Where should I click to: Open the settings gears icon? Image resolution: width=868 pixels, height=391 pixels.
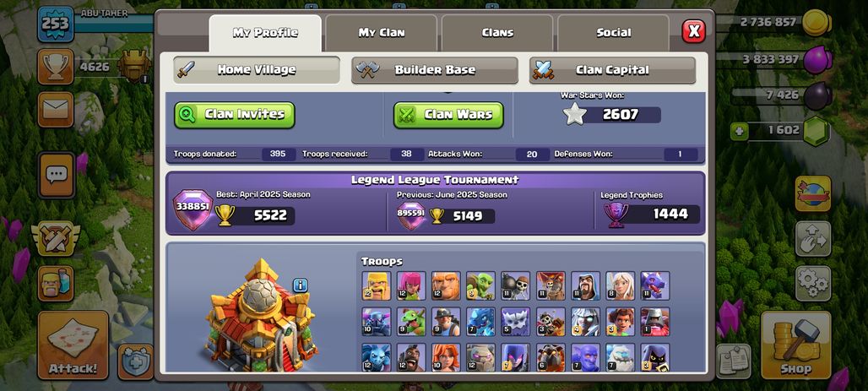point(812,284)
